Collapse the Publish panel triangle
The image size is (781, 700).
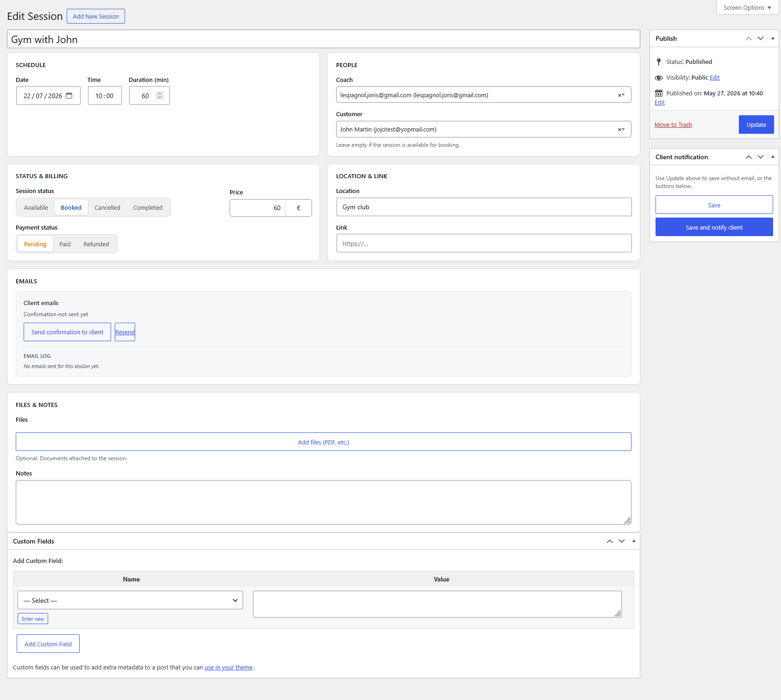pyautogui.click(x=773, y=38)
